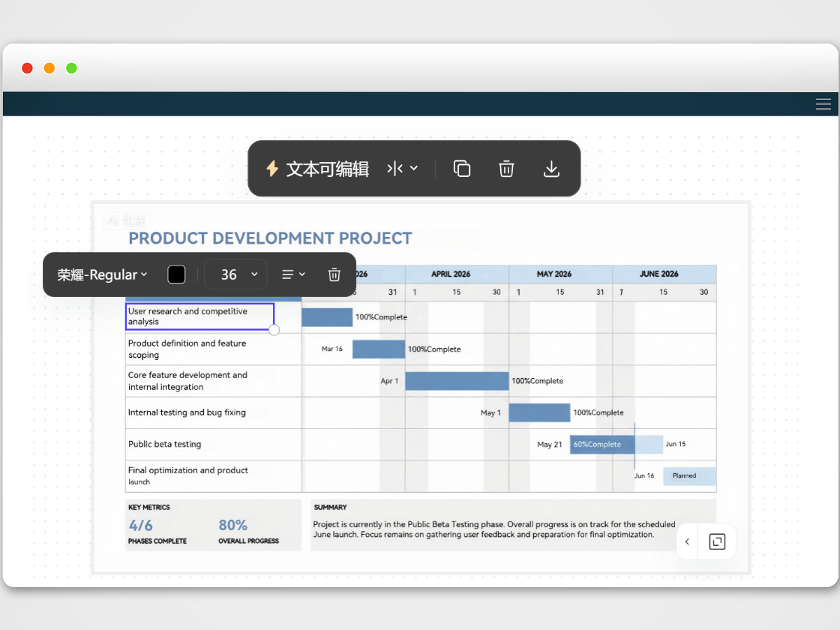The width and height of the screenshot is (840, 630).
Task: Click the expand canvas icon bottom right
Action: pos(717,541)
